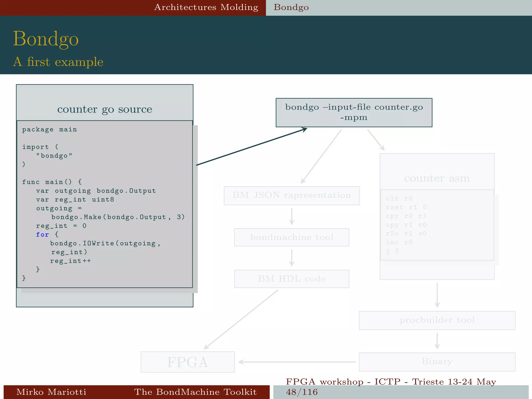The height and width of the screenshot is (399, 532).
Task: Click the Bondgo slide title
Action: pyautogui.click(x=46, y=38)
